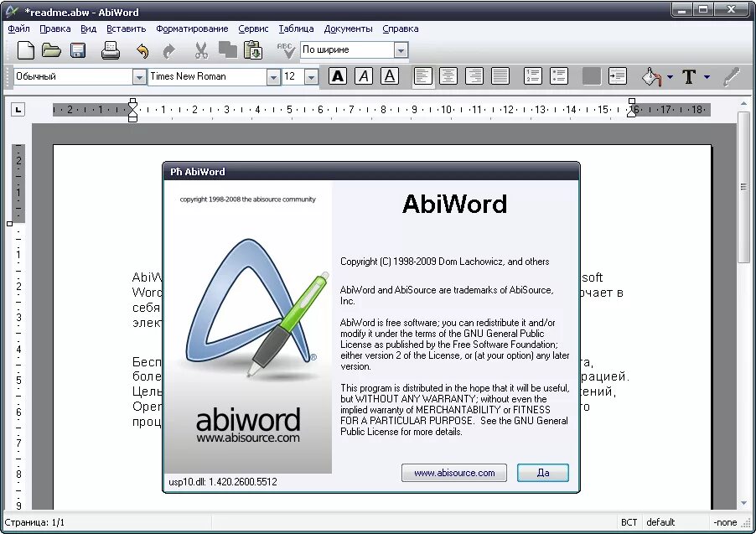Open the highlight color dropdown arrow
This screenshot has width=756, height=534.
coord(670,76)
